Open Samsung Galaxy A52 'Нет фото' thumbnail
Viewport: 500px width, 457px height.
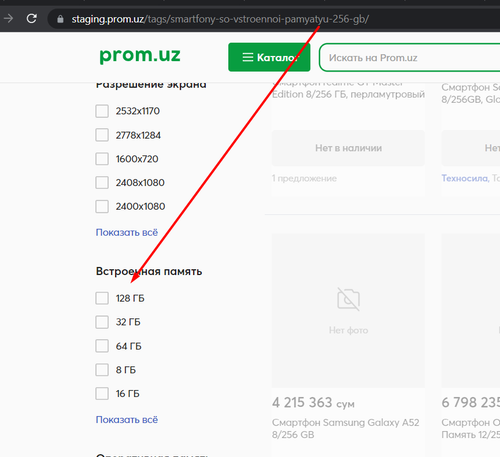click(348, 310)
